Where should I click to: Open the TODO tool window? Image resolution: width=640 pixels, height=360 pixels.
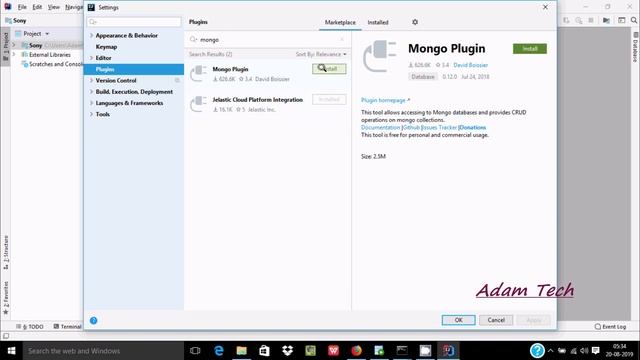click(x=30, y=327)
